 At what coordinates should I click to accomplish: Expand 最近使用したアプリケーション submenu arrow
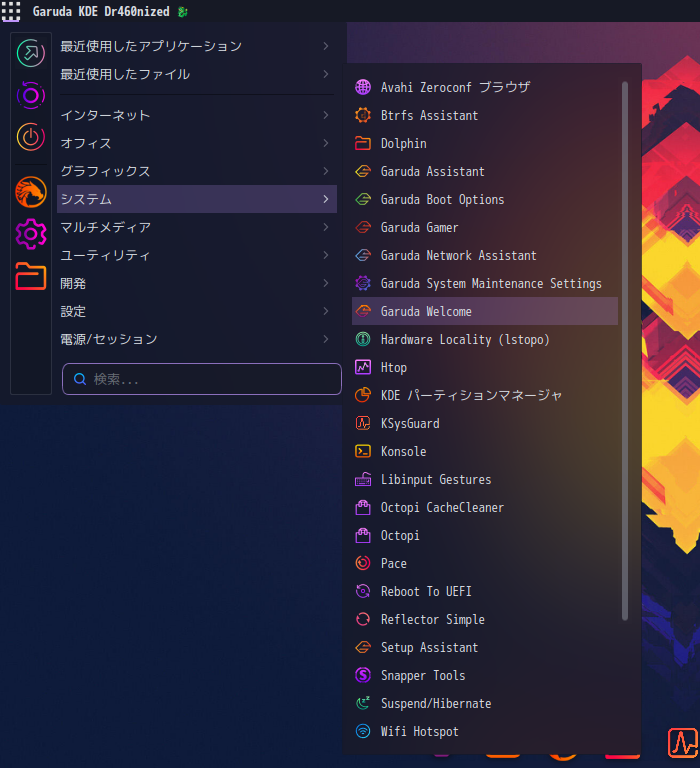click(x=326, y=46)
